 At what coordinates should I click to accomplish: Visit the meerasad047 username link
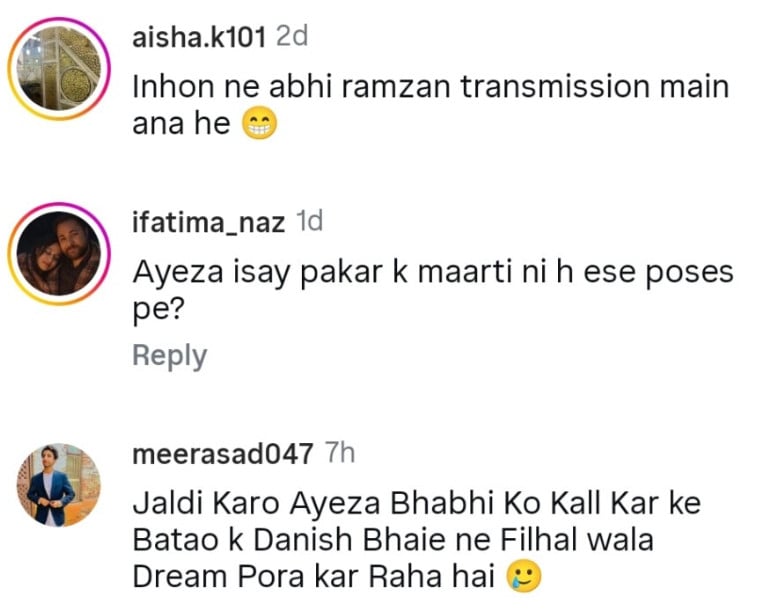click(223, 453)
